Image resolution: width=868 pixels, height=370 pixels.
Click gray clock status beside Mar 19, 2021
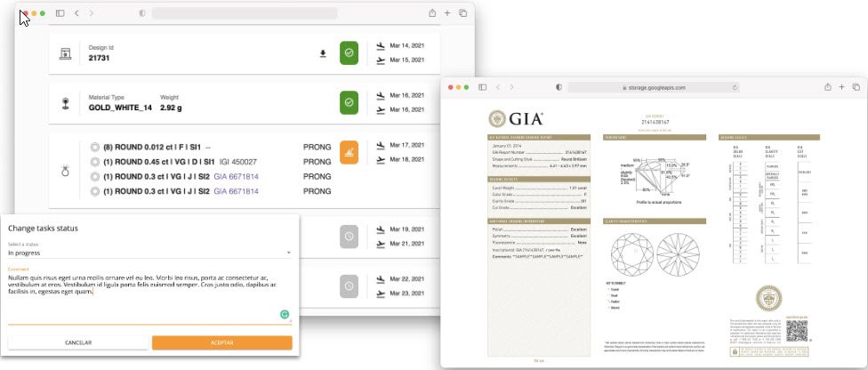pyautogui.click(x=349, y=237)
